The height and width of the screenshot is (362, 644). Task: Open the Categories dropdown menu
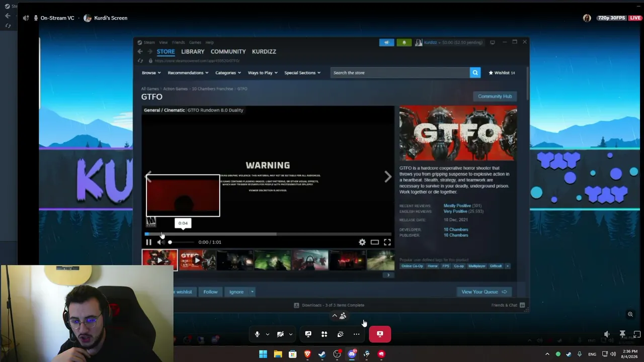[x=228, y=72]
